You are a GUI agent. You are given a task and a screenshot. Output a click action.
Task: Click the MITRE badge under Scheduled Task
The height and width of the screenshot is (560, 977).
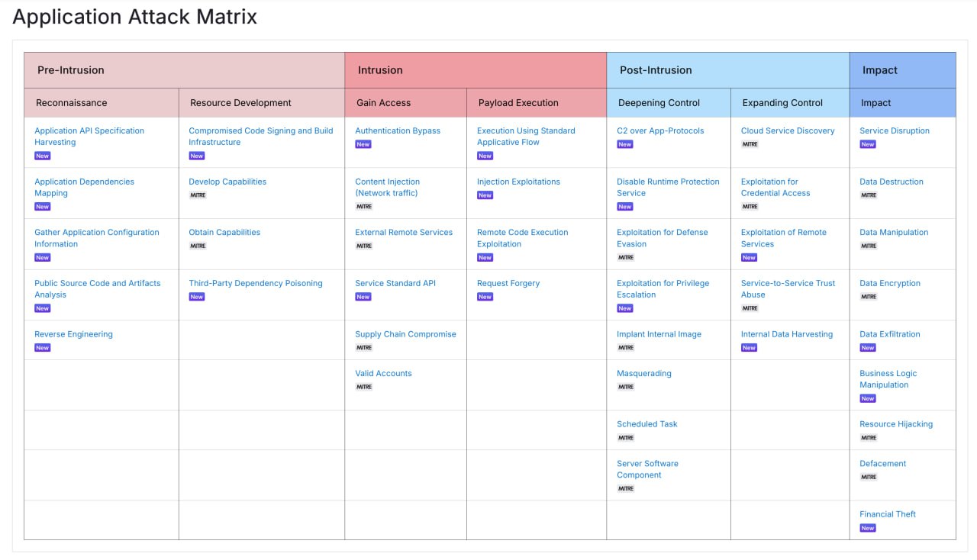click(x=626, y=438)
